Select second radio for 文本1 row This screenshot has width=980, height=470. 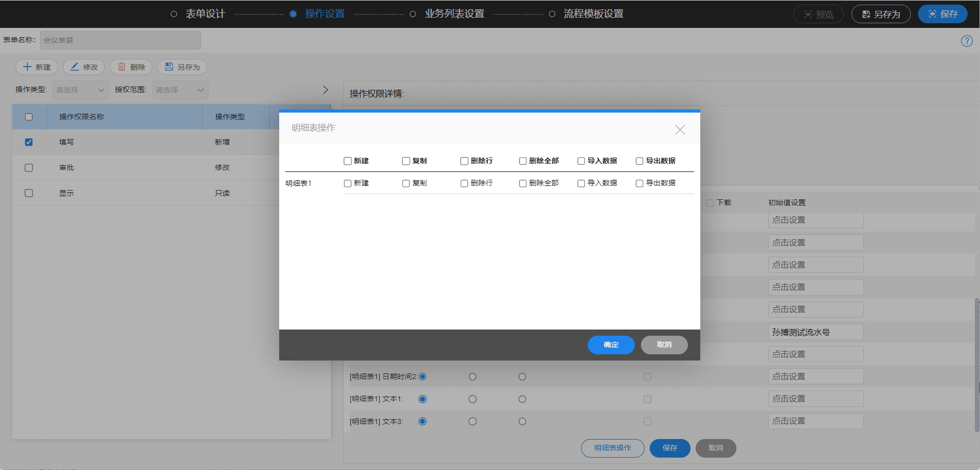coord(472,399)
